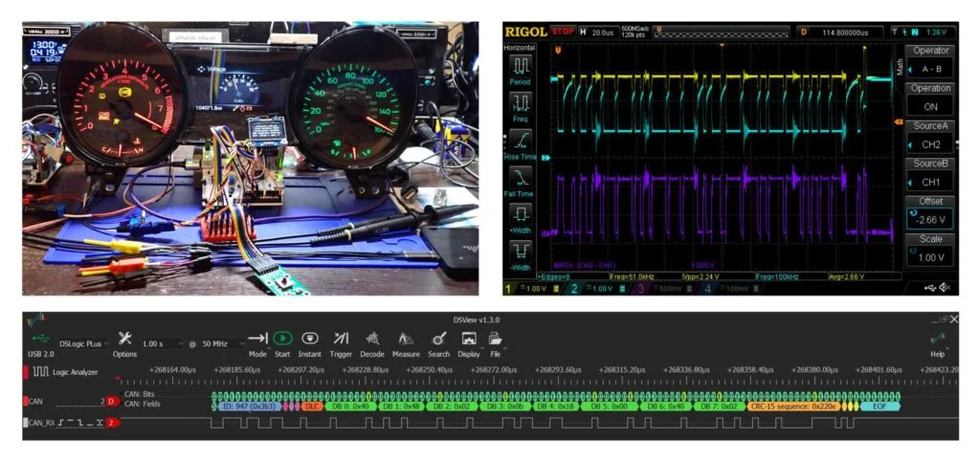980x459 pixels.
Task: Expand the 1.00 s duration dropdown
Action: pos(164,343)
